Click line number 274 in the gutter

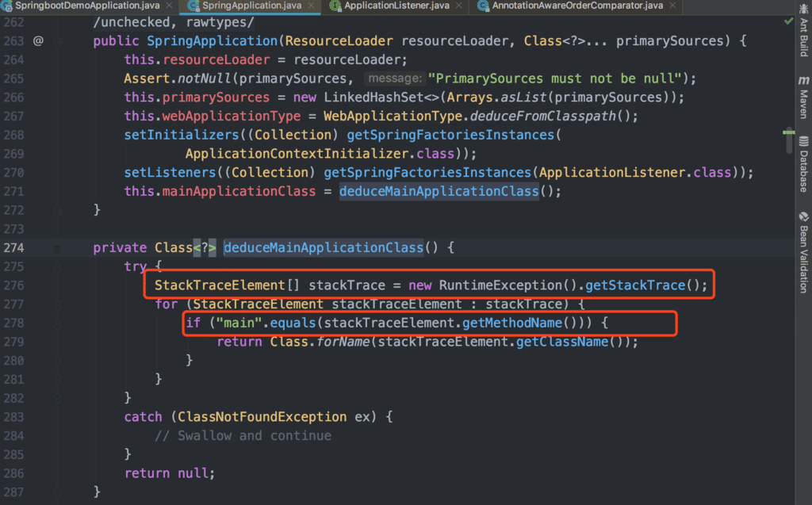coord(14,247)
